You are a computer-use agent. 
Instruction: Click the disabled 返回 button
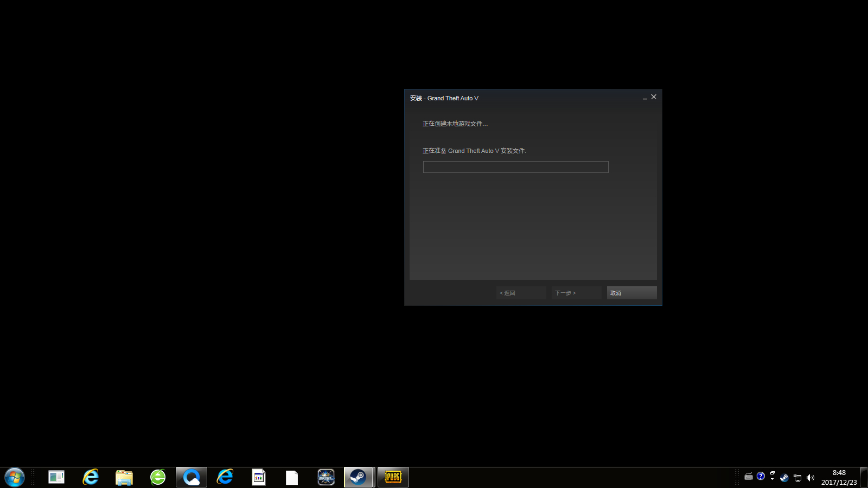(x=521, y=293)
